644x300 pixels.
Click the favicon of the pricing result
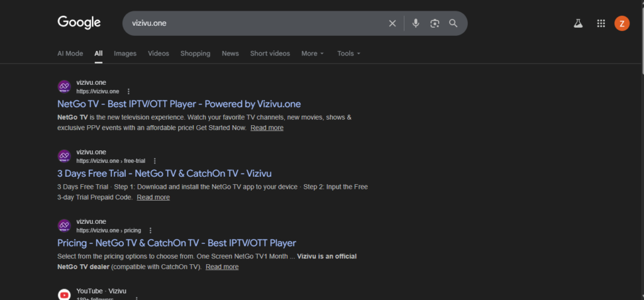[64, 226]
